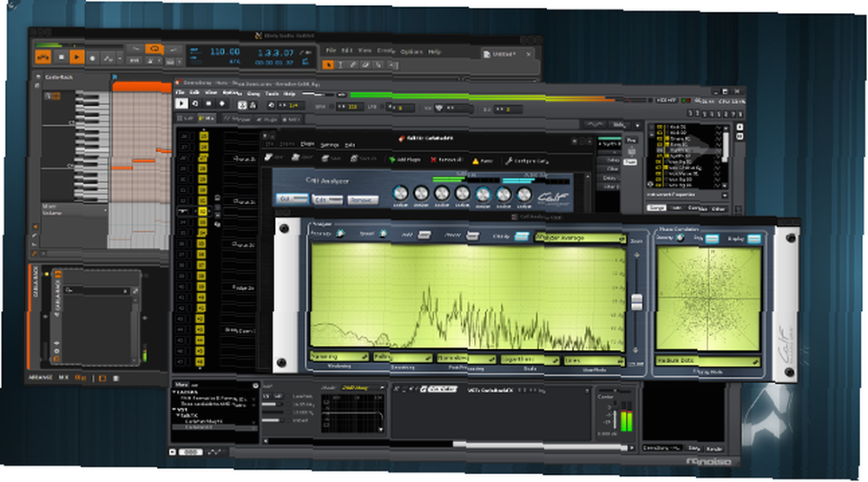868x482 pixels.
Task: Toggle the orange loop button in Bitwig
Action: pyautogui.click(x=155, y=50)
